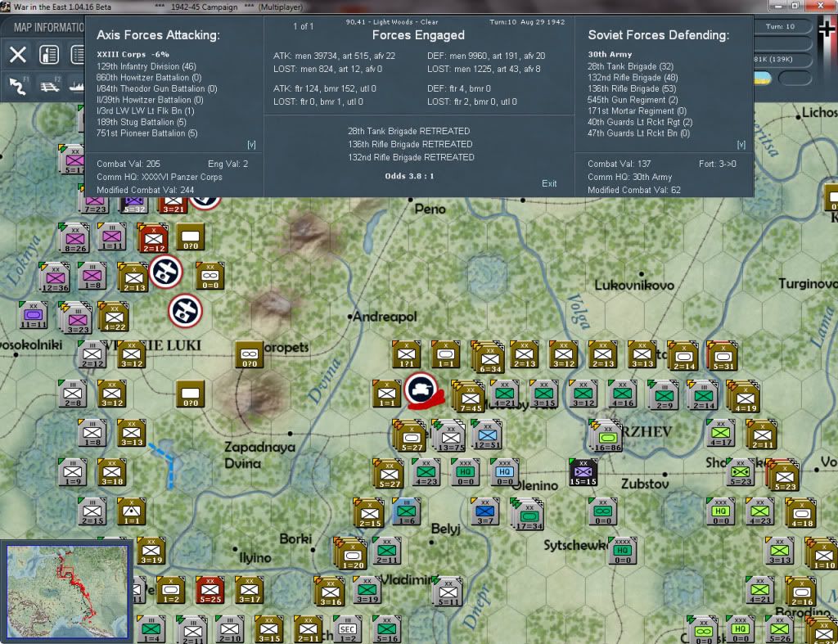Click Exit to close the combat report

coord(549,183)
